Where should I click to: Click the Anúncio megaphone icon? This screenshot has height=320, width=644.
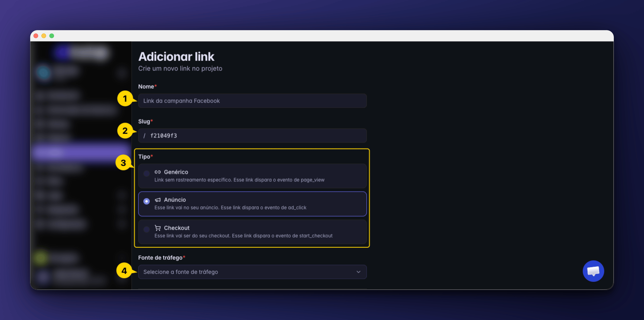(x=158, y=200)
